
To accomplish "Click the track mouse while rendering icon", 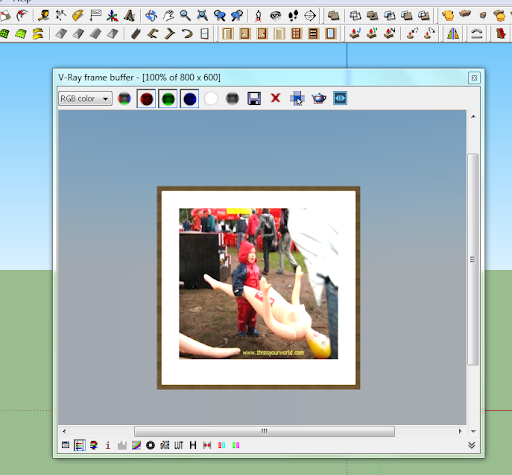I will 297,99.
